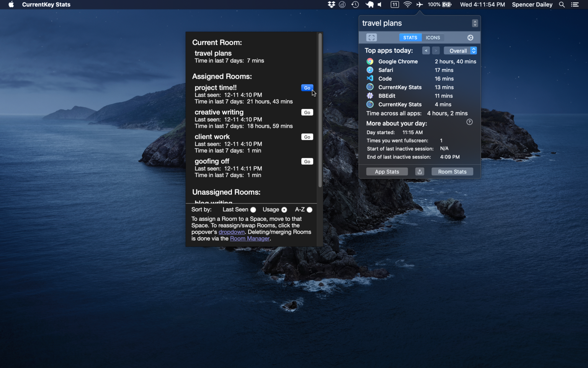Image resolution: width=588 pixels, height=368 pixels.
Task: Click the clock Wed 4:11:54 PM
Action: [482, 5]
